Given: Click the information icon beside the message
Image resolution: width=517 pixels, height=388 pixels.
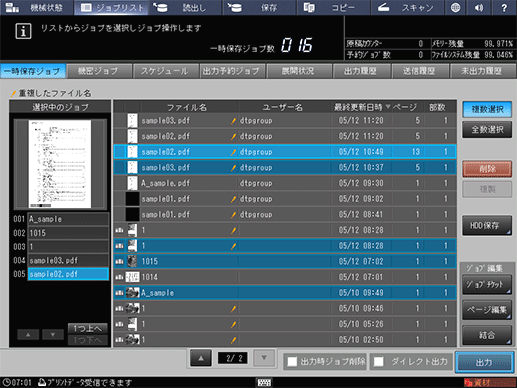Looking at the screenshot, I should 23,31.
